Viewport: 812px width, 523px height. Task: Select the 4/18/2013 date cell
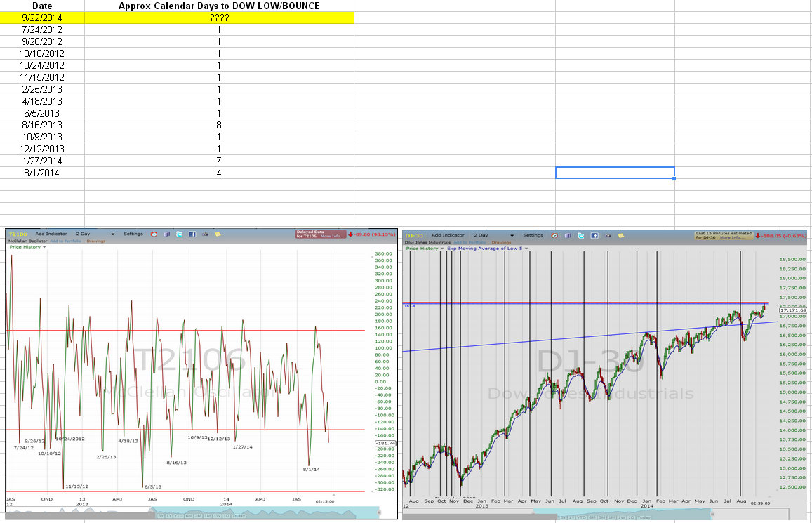point(42,101)
